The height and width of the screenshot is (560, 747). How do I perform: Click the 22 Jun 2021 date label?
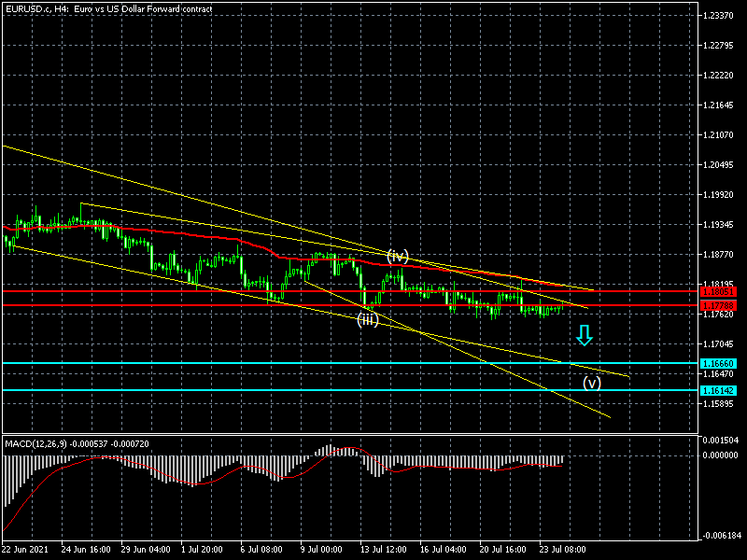tap(25, 551)
